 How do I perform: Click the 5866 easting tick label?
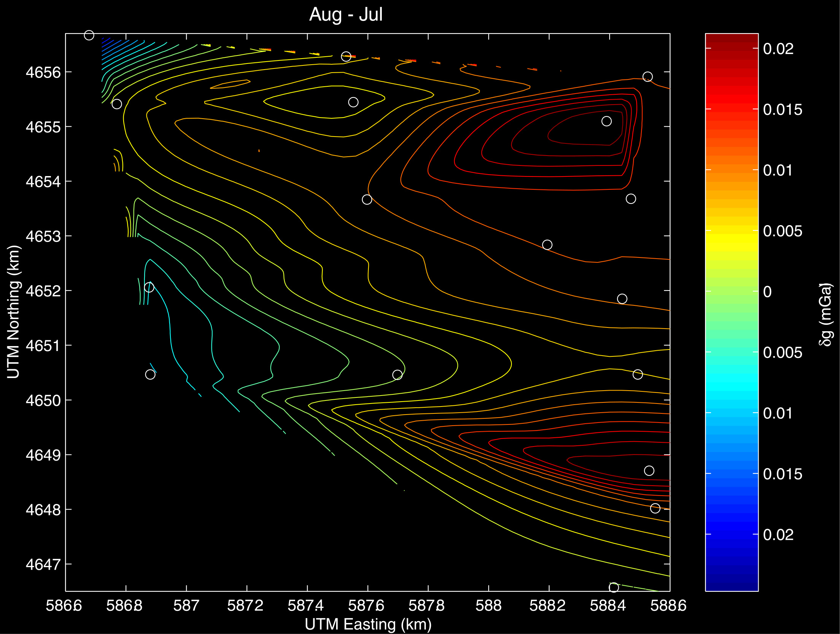64,605
